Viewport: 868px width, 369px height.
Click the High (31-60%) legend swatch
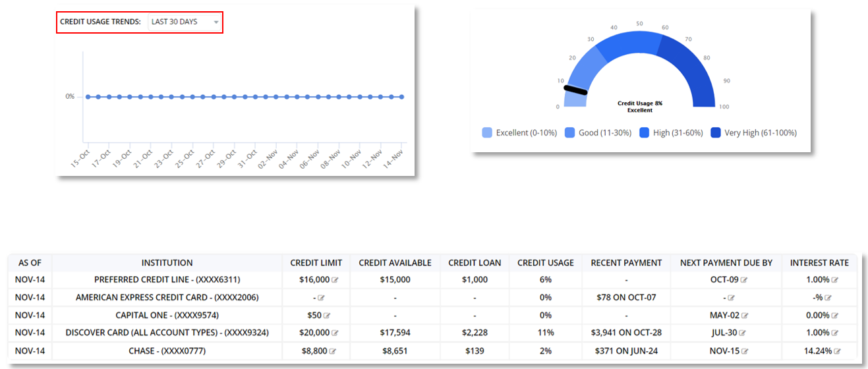coord(644,132)
